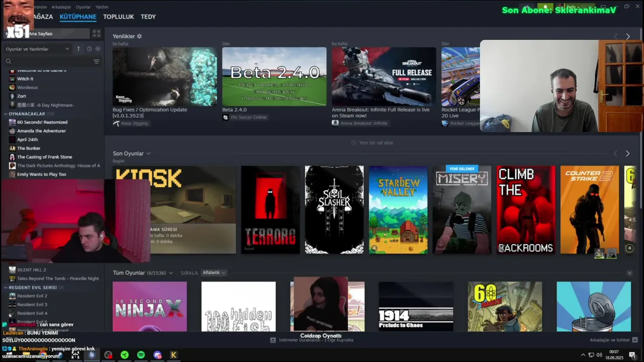Click the grid collections view icon
The height and width of the screenshot is (362, 644).
point(96,34)
